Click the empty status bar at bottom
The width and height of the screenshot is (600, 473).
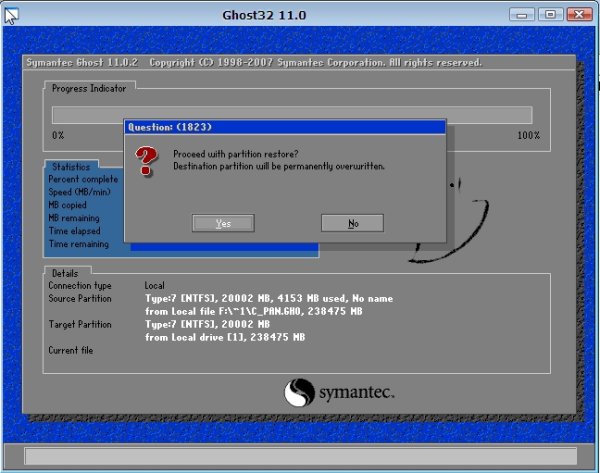[299, 456]
